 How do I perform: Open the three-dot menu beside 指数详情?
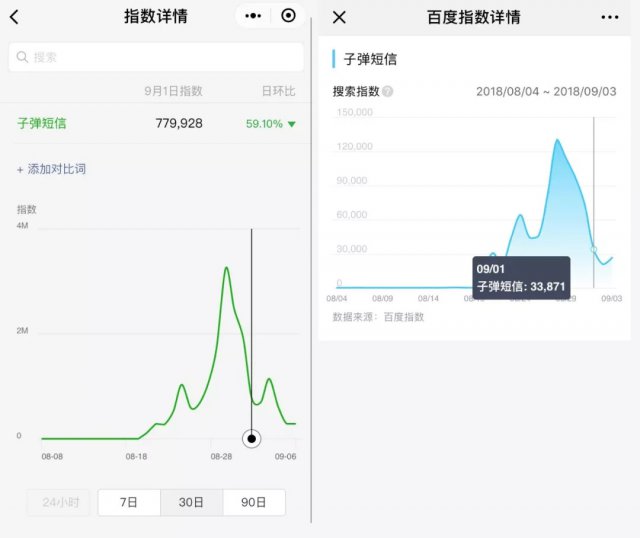pos(253,16)
